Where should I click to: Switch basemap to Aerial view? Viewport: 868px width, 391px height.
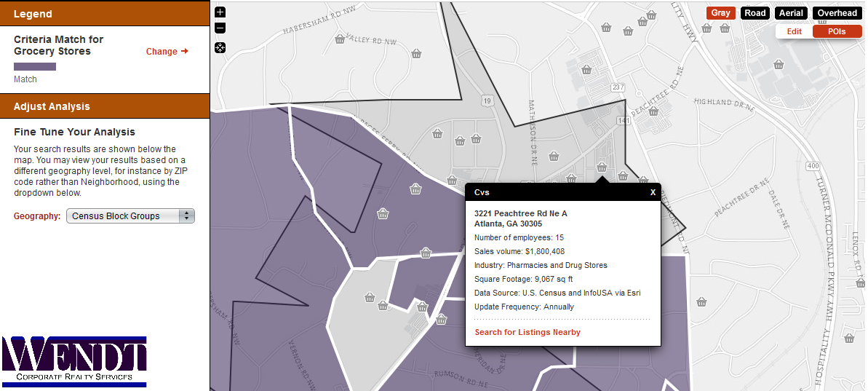click(x=791, y=13)
